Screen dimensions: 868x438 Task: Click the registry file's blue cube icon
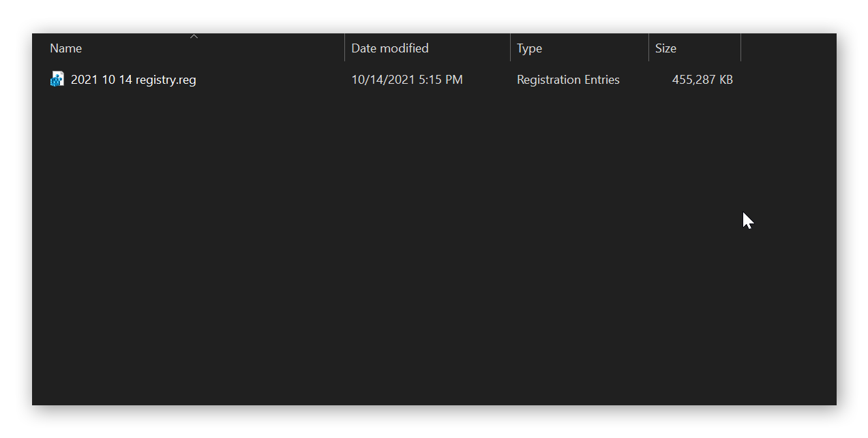tap(57, 79)
